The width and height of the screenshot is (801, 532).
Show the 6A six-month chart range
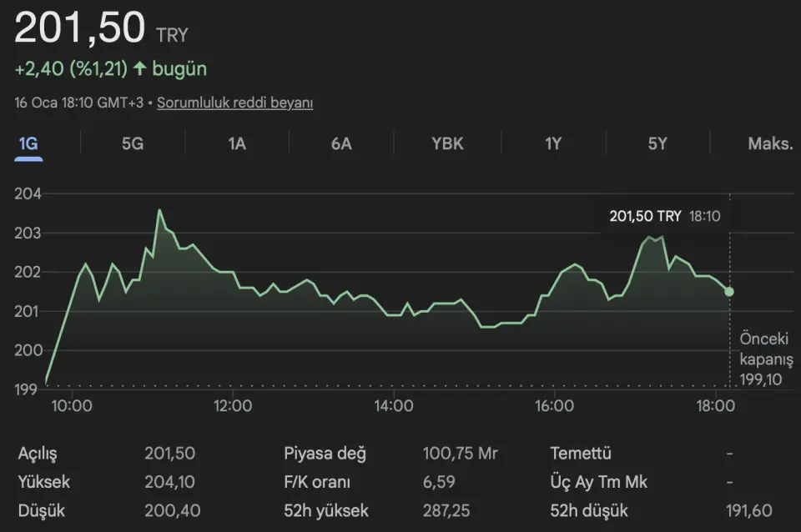click(x=341, y=143)
